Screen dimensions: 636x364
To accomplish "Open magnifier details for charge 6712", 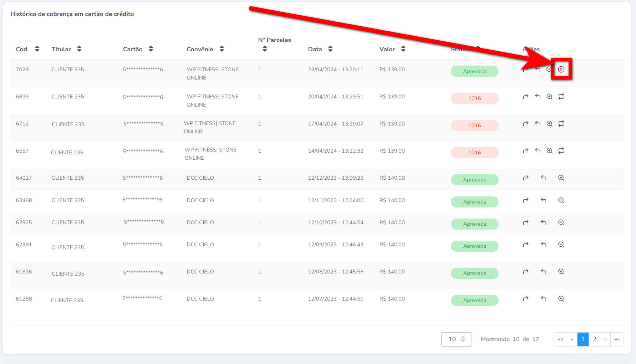I will tap(549, 124).
